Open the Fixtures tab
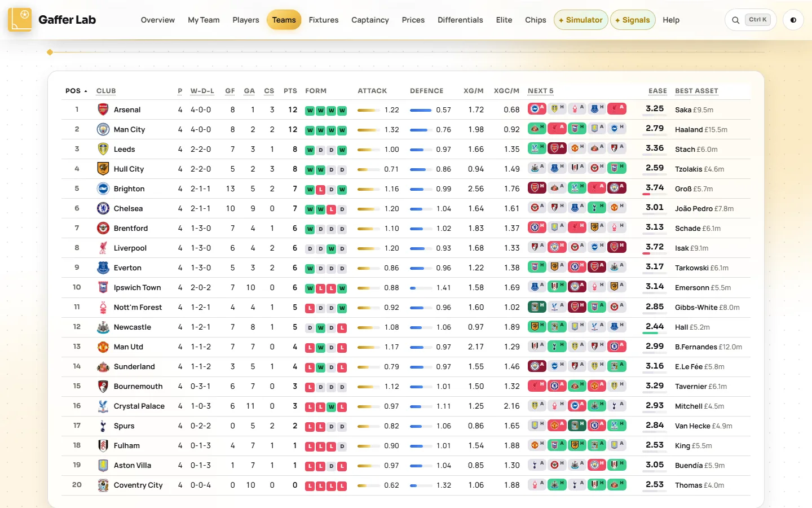This screenshot has width=812, height=508. (x=324, y=20)
